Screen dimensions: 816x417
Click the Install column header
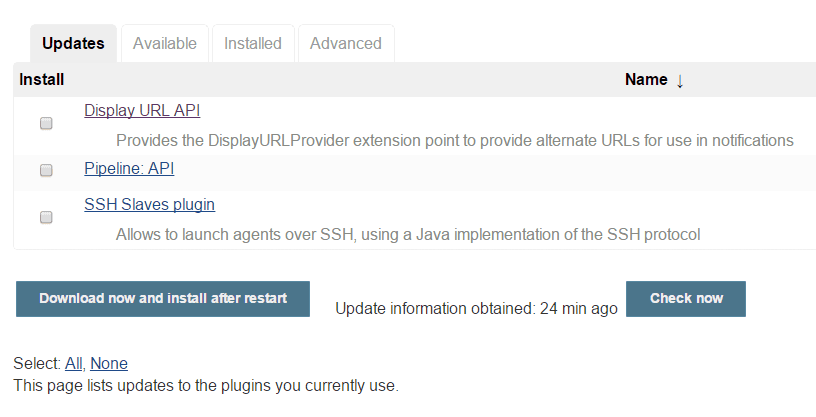click(42, 80)
